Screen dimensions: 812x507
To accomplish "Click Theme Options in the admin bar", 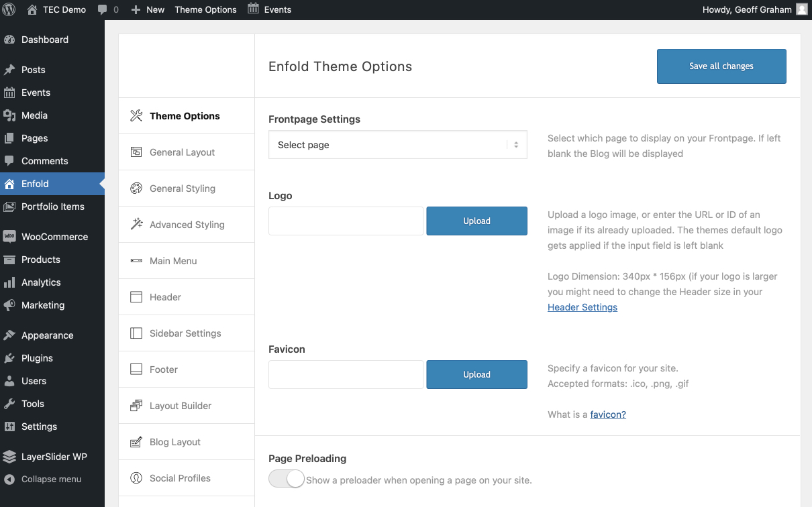I will pyautogui.click(x=205, y=9).
